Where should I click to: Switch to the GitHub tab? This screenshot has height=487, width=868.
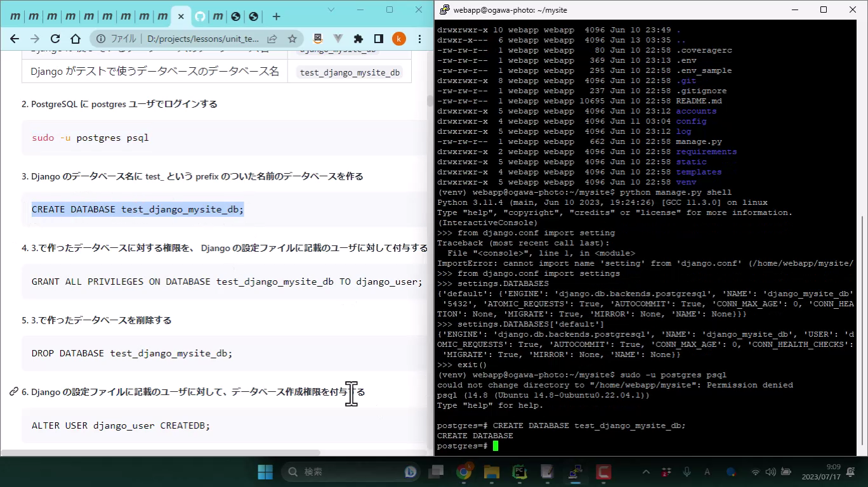200,16
